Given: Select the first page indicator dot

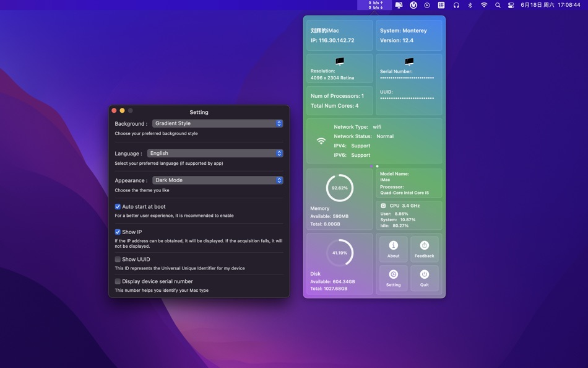Looking at the screenshot, I should pos(371,166).
